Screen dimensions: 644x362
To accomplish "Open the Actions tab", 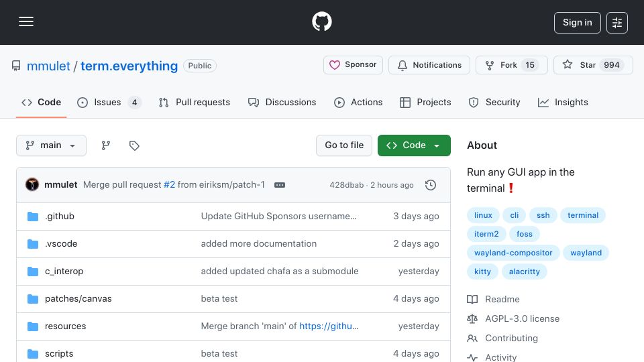I will [x=358, y=102].
